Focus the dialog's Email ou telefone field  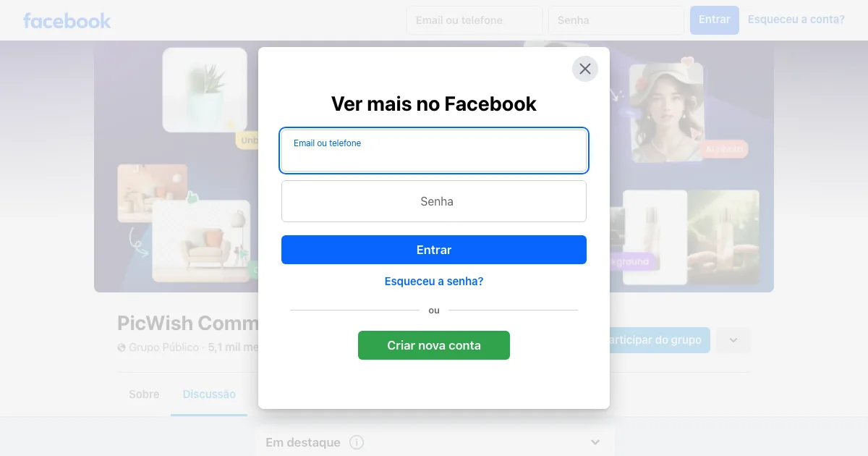click(x=434, y=151)
